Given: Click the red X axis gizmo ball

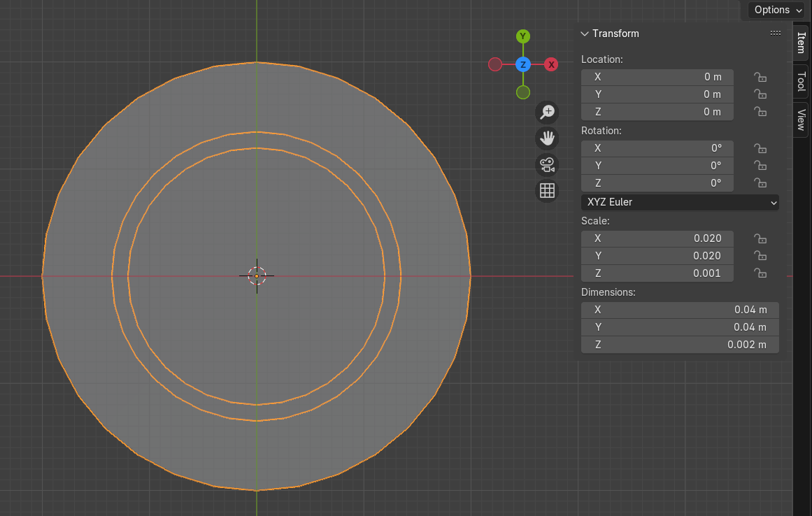Looking at the screenshot, I should 551,65.
